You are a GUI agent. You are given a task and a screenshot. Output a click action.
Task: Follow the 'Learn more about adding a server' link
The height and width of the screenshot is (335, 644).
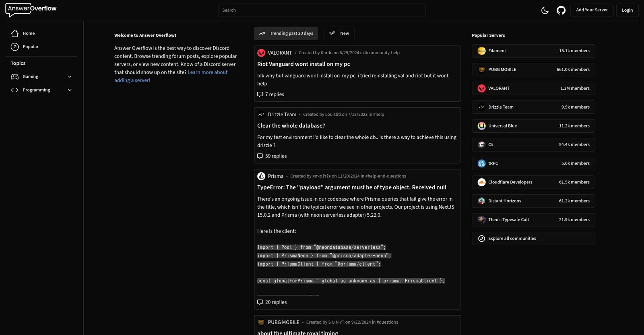(207, 72)
